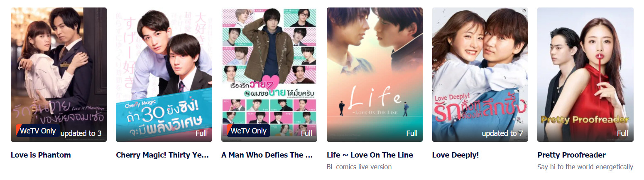Screen dimensions: 644x180
Task: Click 'Say hi to the world energetically' subtitle
Action: (x=585, y=167)
